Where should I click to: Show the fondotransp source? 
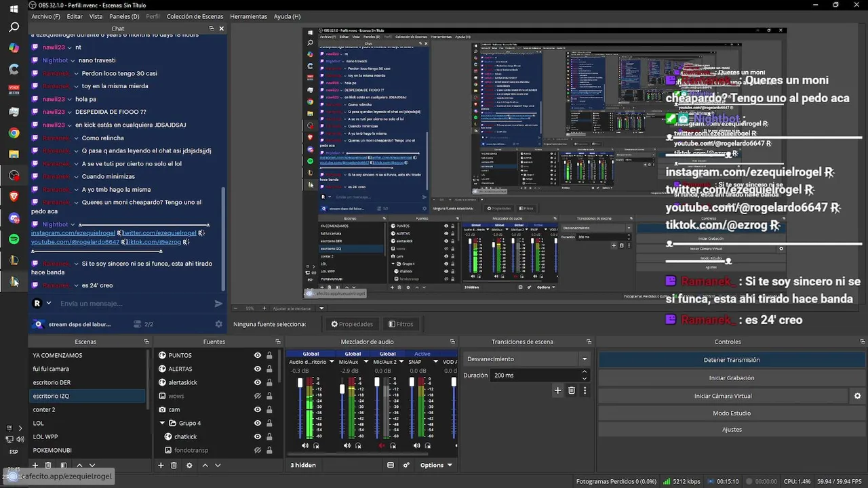(258, 450)
